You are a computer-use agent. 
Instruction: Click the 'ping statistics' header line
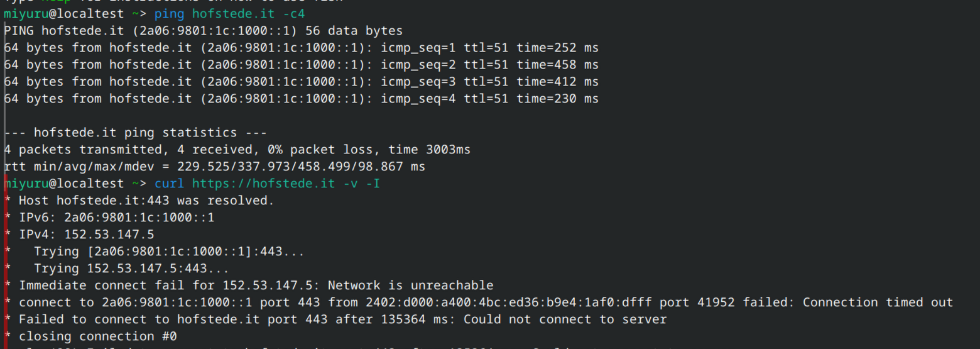click(136, 133)
